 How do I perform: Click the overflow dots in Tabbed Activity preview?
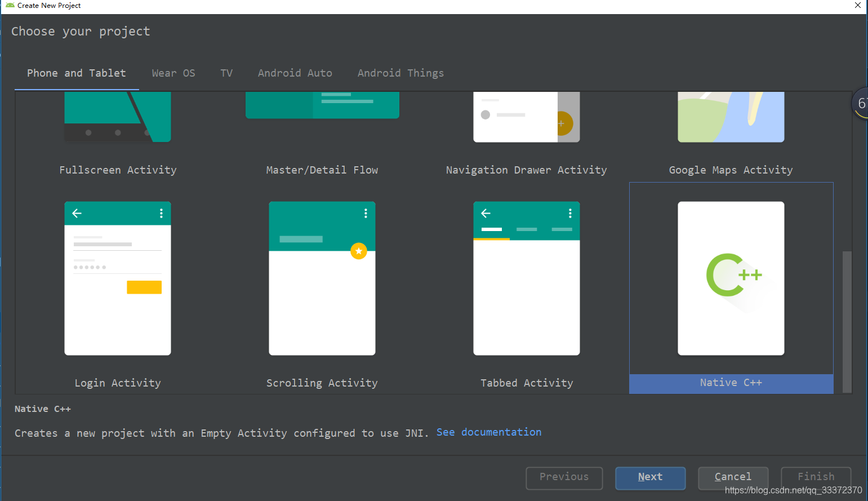pyautogui.click(x=570, y=213)
